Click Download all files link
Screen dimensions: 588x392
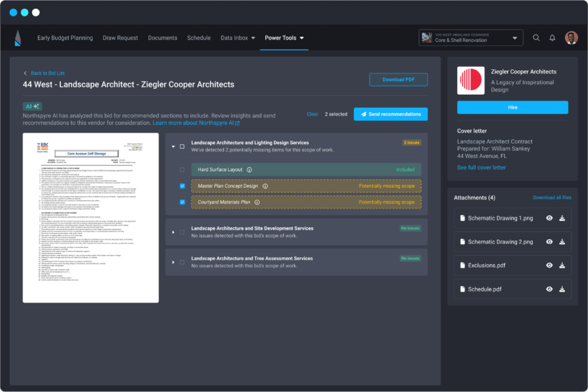552,197
